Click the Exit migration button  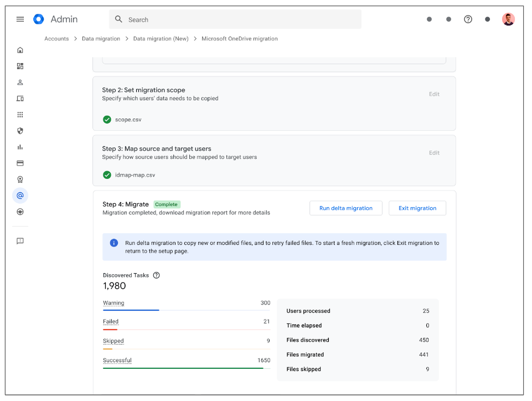pyautogui.click(x=417, y=208)
